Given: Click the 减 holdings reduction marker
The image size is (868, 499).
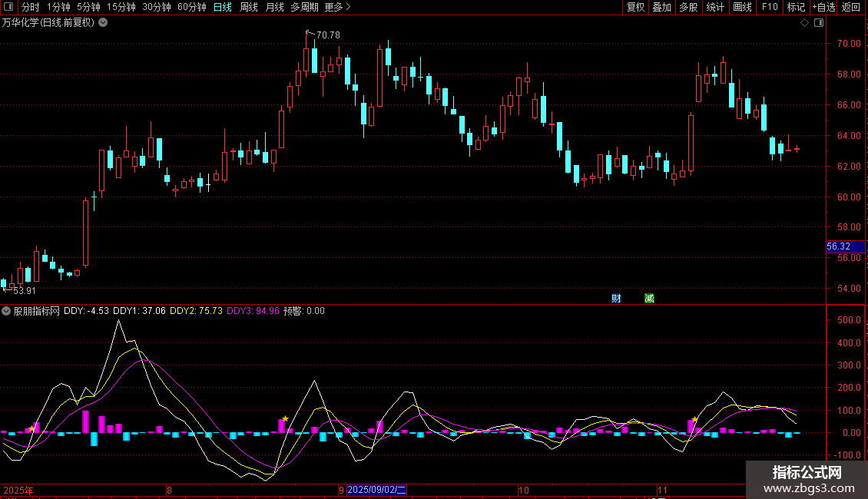Looking at the screenshot, I should coord(649,298).
